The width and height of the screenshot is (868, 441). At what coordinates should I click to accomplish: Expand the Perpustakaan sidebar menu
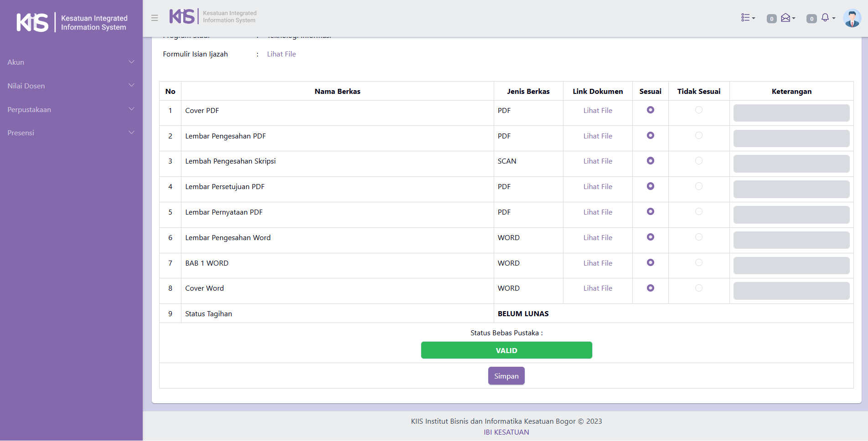click(x=71, y=109)
